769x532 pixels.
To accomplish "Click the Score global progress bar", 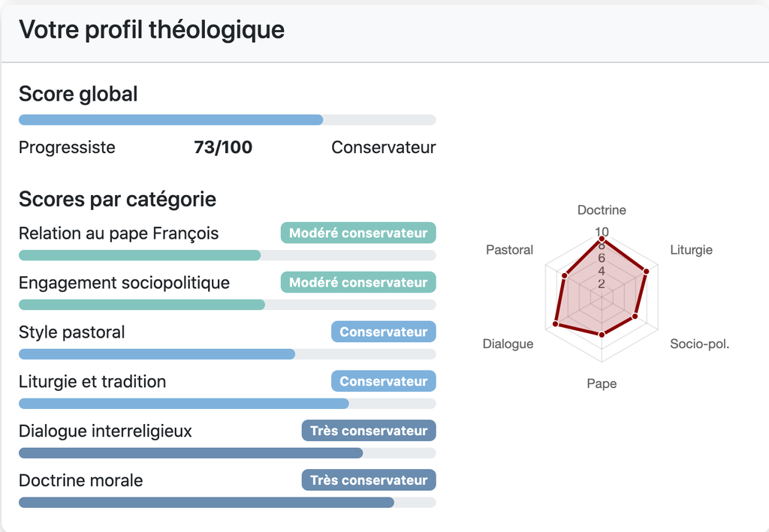I will [227, 120].
